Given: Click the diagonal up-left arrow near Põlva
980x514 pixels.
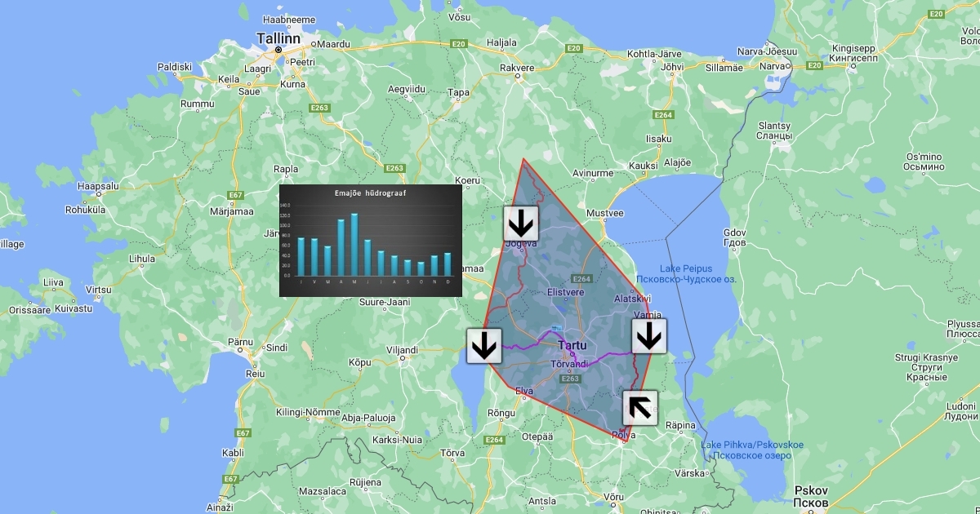Looking at the screenshot, I should point(640,408).
